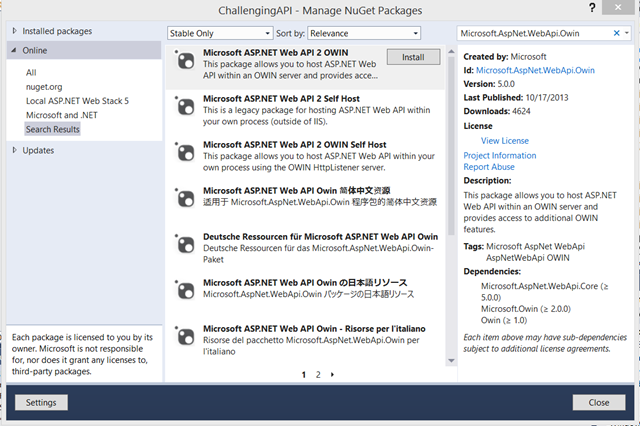Click the Owin (≥ 1.0) dependency
640x426 pixels.
click(x=504, y=320)
